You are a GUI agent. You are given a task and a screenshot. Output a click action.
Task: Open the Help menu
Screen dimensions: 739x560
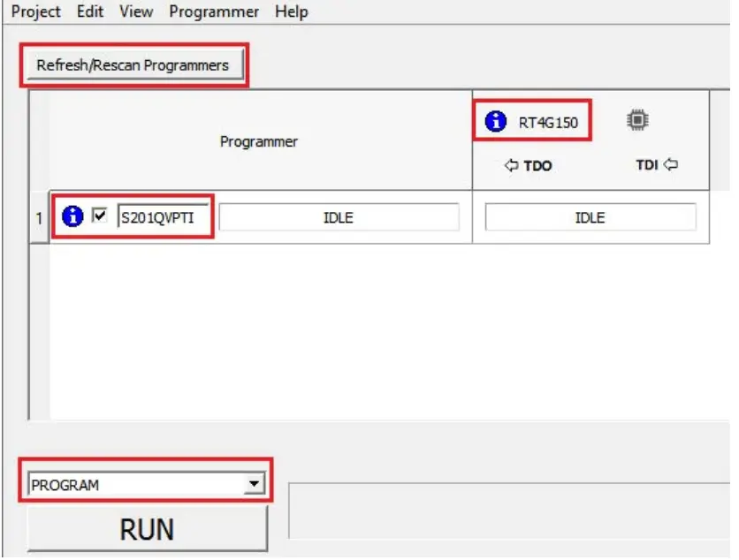pos(292,11)
